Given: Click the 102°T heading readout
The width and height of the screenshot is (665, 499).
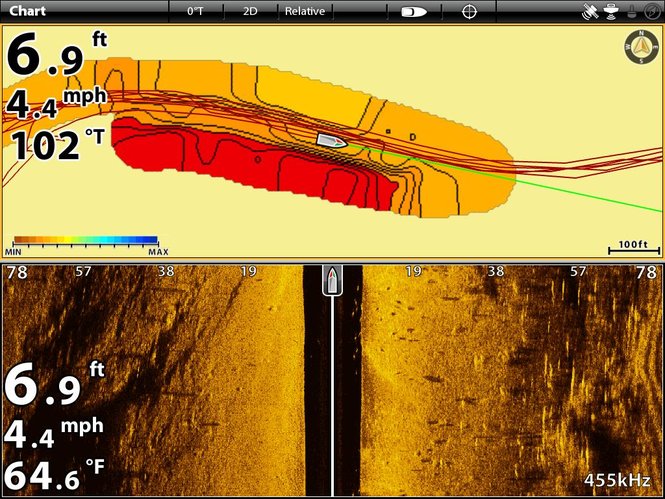Looking at the screenshot, I should pos(57,146).
